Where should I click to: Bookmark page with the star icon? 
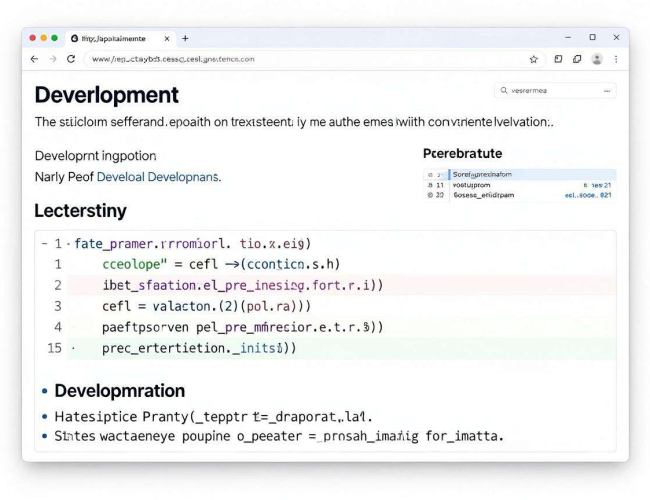tap(534, 59)
